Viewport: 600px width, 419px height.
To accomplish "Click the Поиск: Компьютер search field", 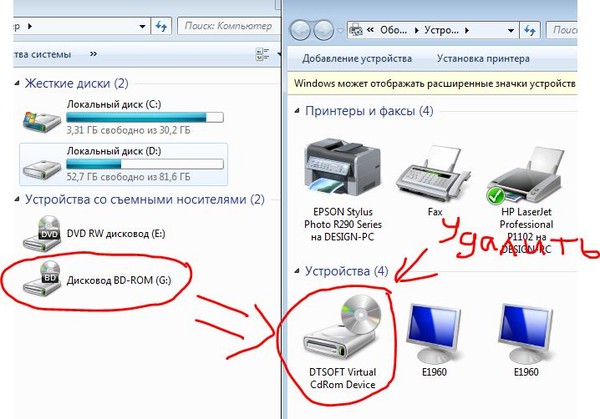I will (229, 26).
